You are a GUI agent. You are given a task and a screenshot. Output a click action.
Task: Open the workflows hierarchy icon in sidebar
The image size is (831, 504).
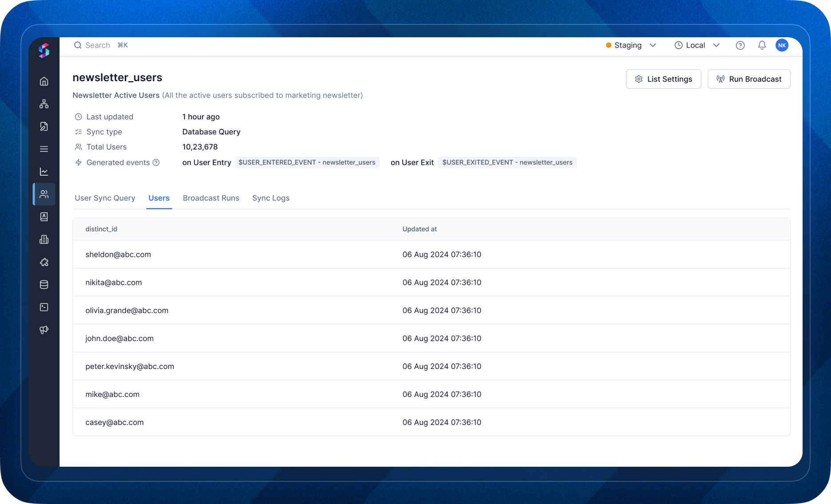[44, 104]
